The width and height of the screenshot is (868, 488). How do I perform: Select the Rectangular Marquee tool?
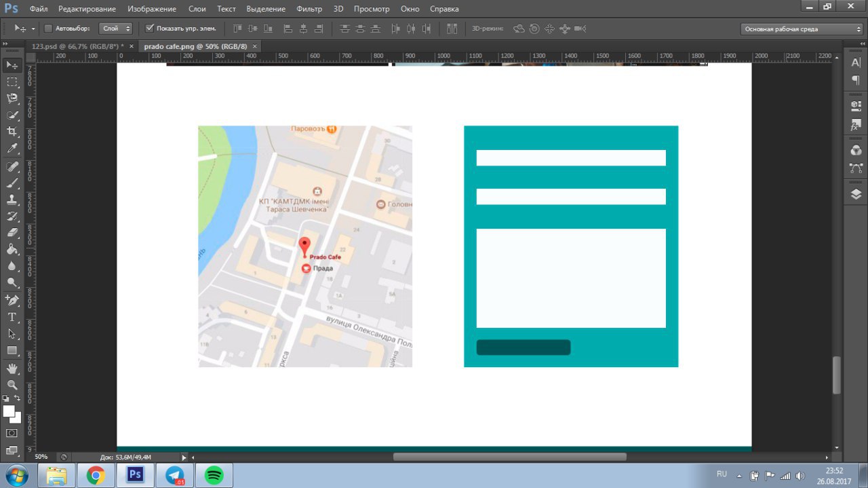pyautogui.click(x=12, y=81)
